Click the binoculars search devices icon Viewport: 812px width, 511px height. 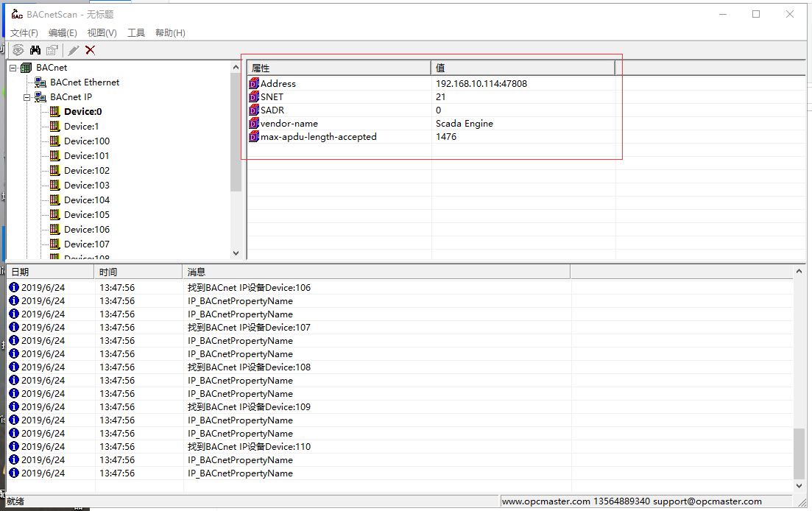(x=35, y=50)
